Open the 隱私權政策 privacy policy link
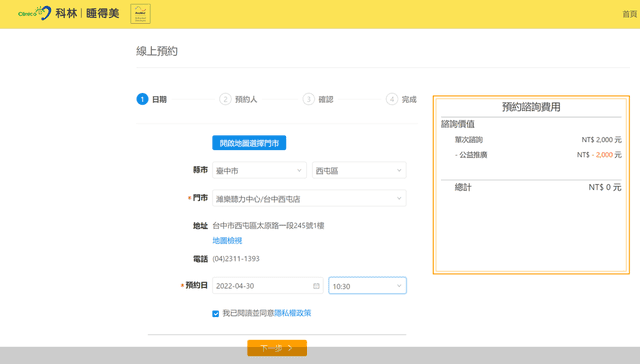The height and width of the screenshot is (364, 640). tap(293, 313)
